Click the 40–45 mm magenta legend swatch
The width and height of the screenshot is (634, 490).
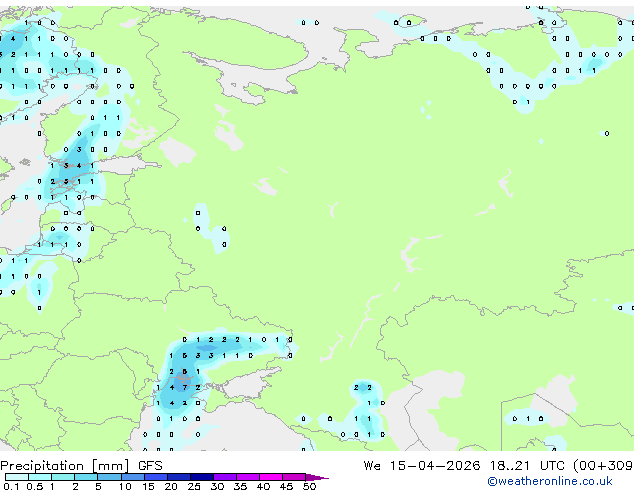coord(271,477)
